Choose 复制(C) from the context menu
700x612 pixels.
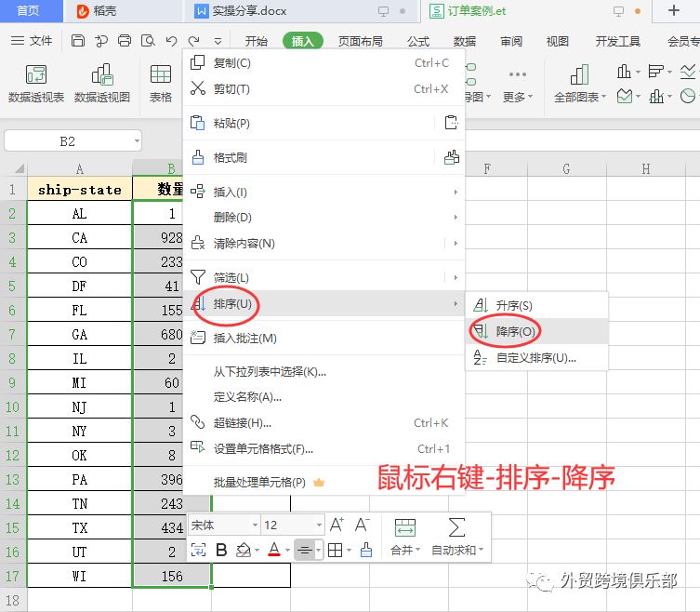pos(324,63)
